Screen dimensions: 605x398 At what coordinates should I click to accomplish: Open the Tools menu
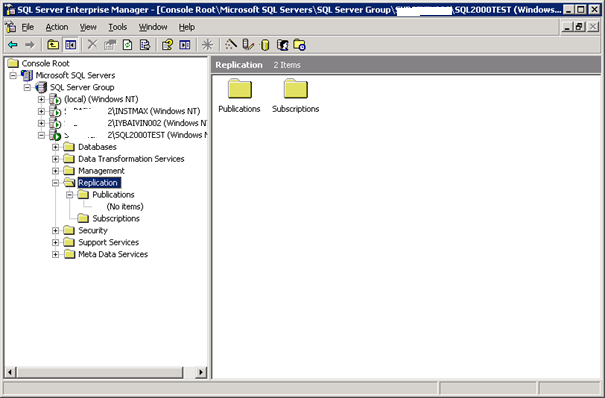click(117, 27)
